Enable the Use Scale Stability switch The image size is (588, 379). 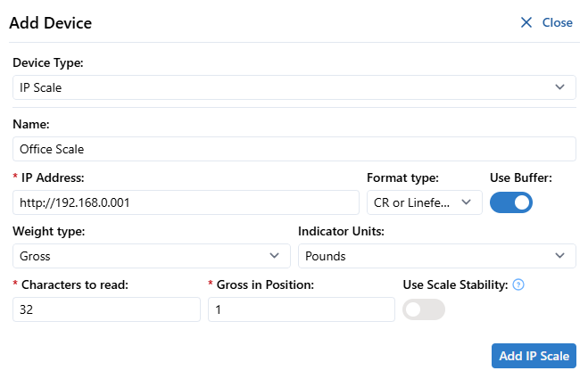pos(424,309)
